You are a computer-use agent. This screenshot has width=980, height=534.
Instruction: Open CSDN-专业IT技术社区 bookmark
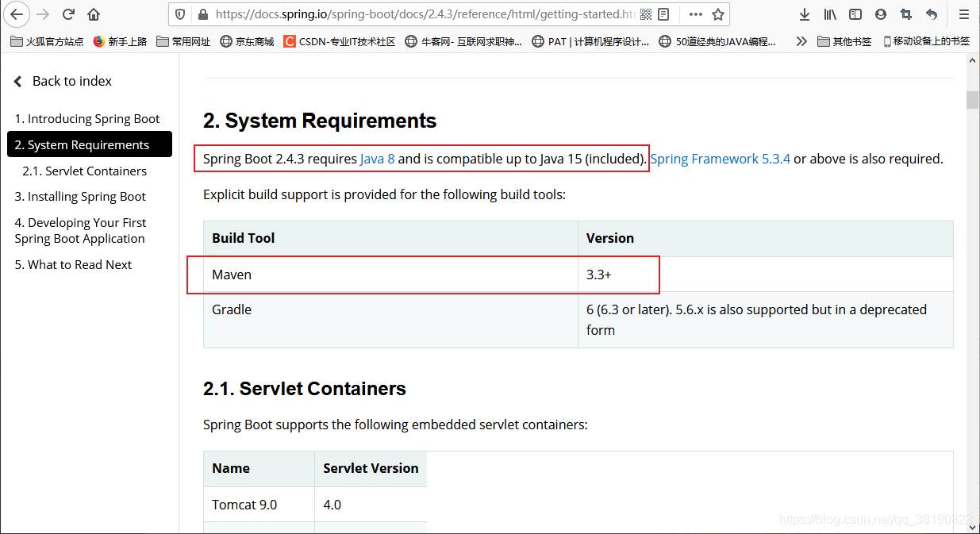point(340,41)
